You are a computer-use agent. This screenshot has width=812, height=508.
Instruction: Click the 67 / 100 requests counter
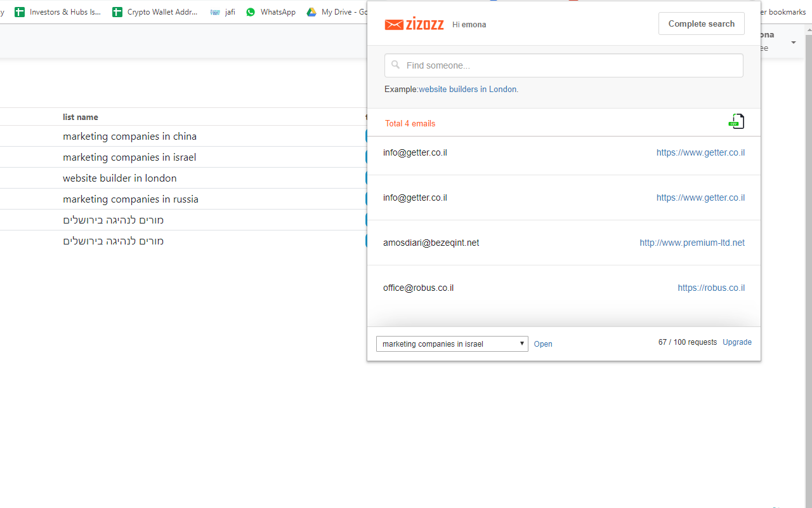pos(688,342)
